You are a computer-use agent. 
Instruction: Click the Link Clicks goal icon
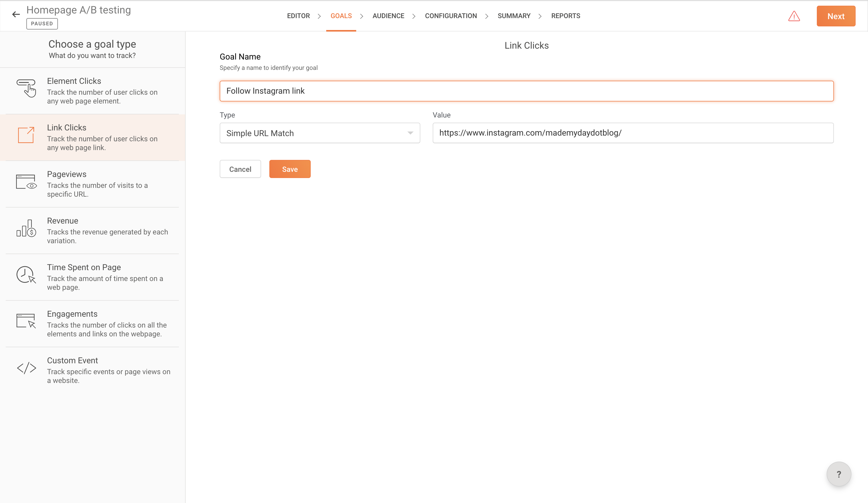click(x=26, y=135)
